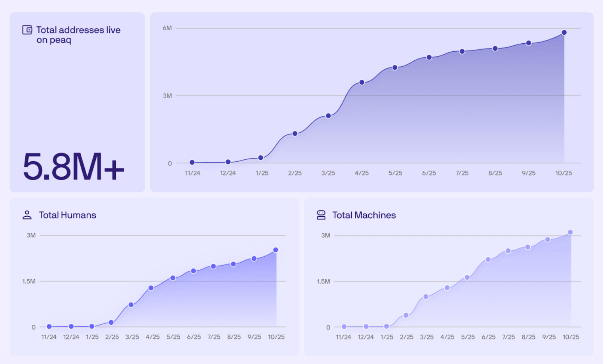Click the 10/25 point on Total Machines chart
The image size is (603, 364).
click(570, 232)
